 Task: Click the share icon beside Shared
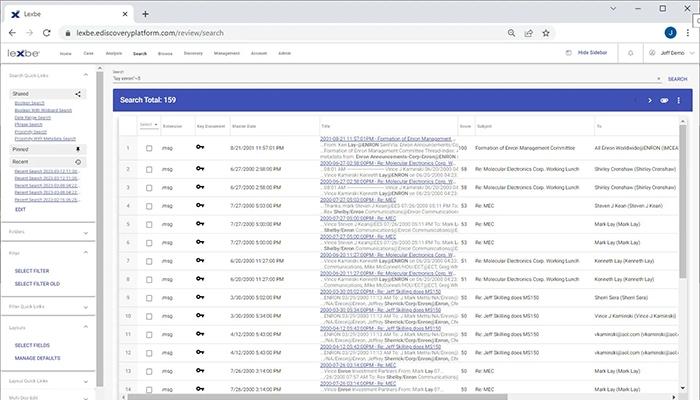click(x=78, y=94)
